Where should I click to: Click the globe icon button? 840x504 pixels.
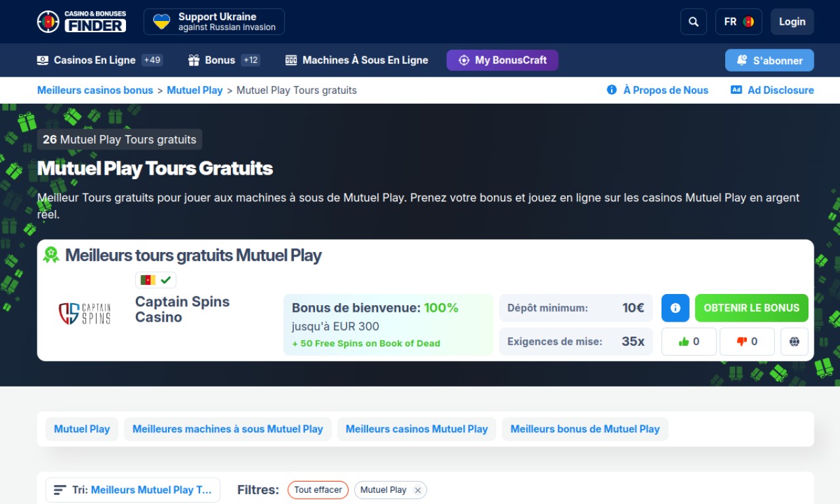(x=794, y=342)
